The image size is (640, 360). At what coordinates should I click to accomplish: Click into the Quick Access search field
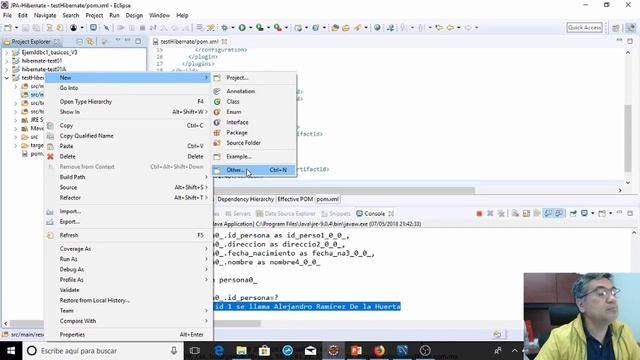[584, 27]
